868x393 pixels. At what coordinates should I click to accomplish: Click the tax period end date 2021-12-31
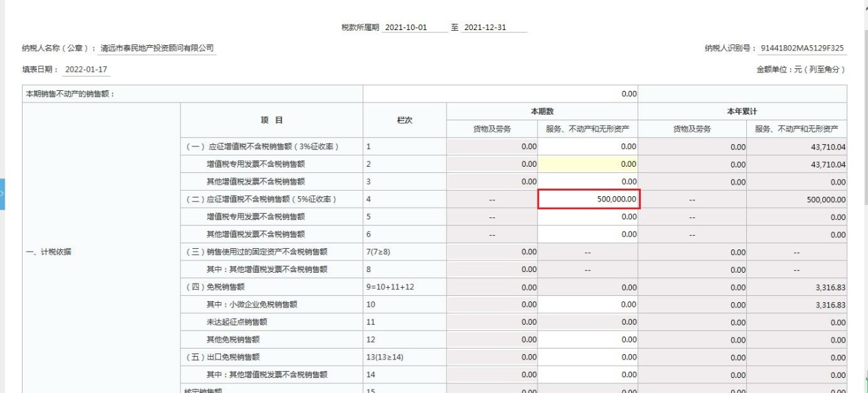pos(484,27)
